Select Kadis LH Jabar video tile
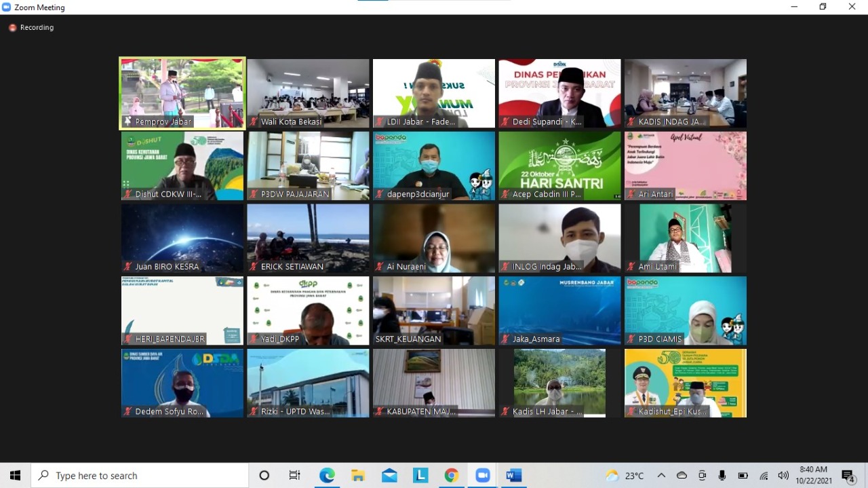Screen dimensions: 868x488 coord(559,383)
